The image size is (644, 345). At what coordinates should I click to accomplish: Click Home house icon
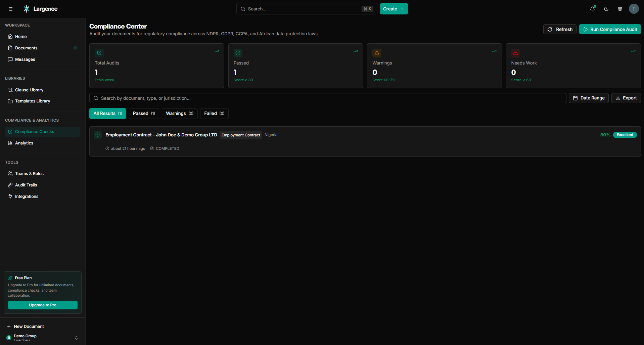click(10, 37)
